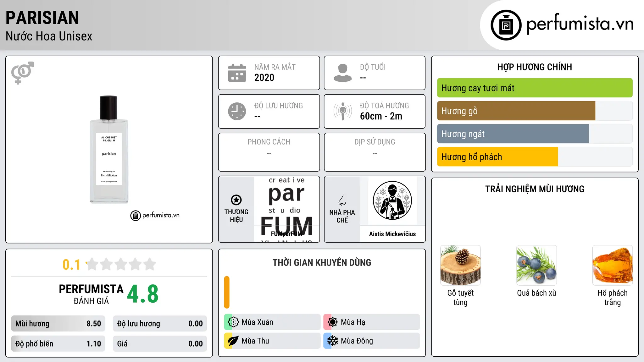This screenshot has height=362, width=644.
Task: Select the Gỗ tuyết tùng note image
Action: pos(460,265)
